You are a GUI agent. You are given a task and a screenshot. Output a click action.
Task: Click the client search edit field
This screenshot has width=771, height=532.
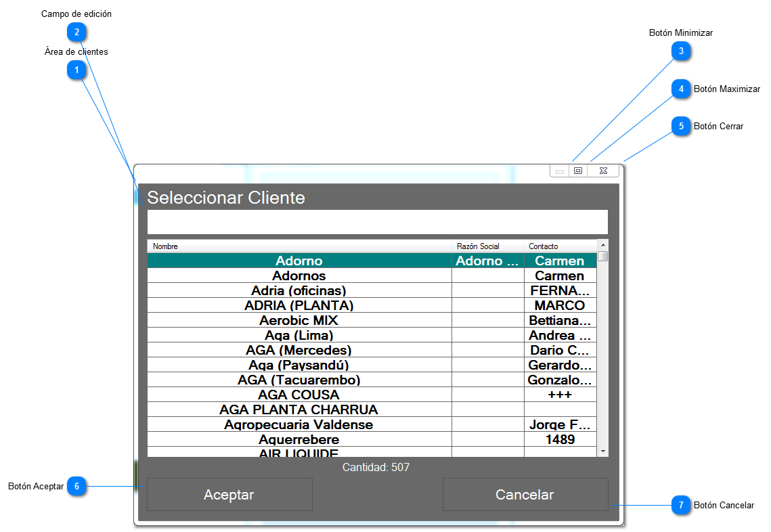(x=377, y=222)
